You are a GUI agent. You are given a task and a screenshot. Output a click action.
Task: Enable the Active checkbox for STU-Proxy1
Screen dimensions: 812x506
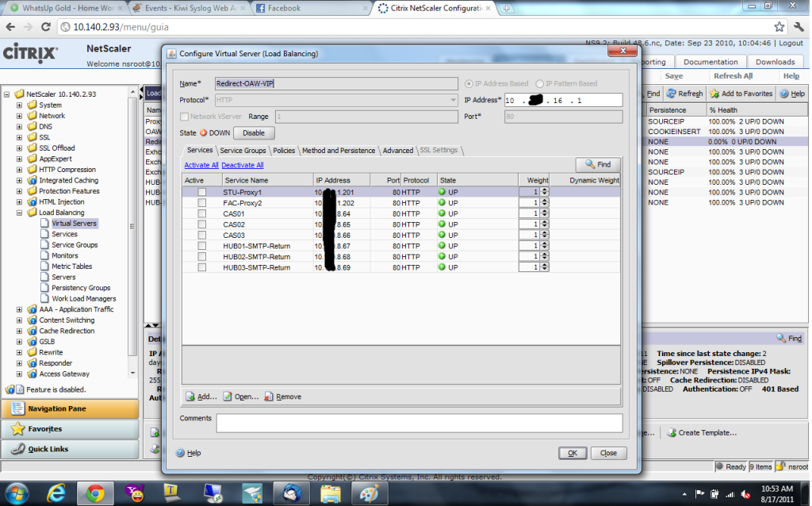click(201, 192)
